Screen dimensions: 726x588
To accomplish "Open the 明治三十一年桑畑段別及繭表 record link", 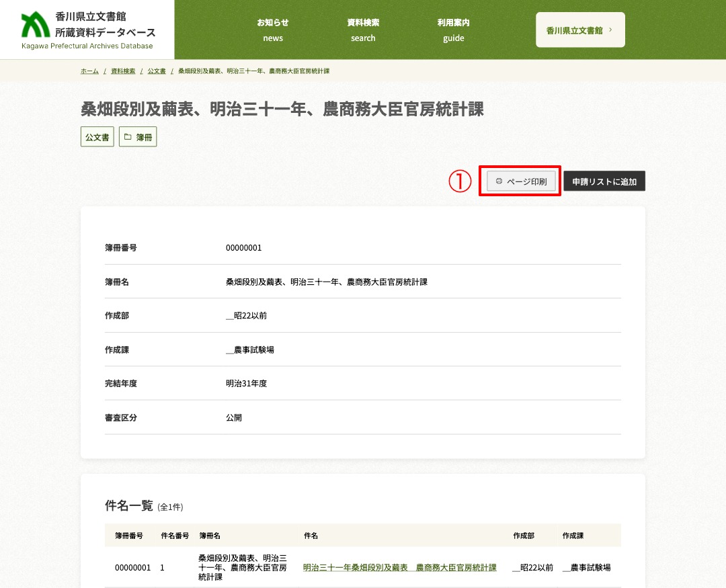I will pyautogui.click(x=399, y=567).
